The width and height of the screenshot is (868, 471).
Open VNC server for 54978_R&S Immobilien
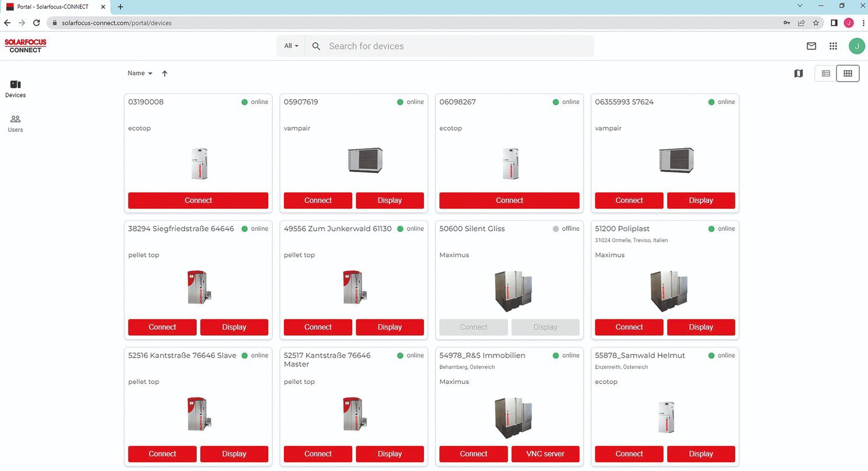pyautogui.click(x=546, y=453)
